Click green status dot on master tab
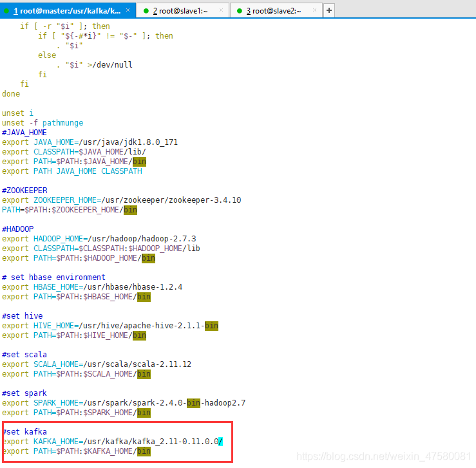The image size is (476, 468). pos(6,11)
